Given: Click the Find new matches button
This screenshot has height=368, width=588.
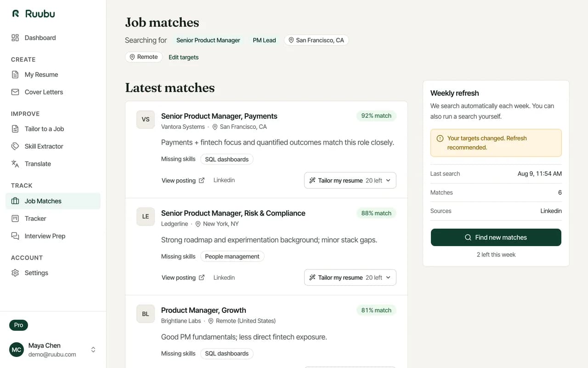Looking at the screenshot, I should [496, 237].
